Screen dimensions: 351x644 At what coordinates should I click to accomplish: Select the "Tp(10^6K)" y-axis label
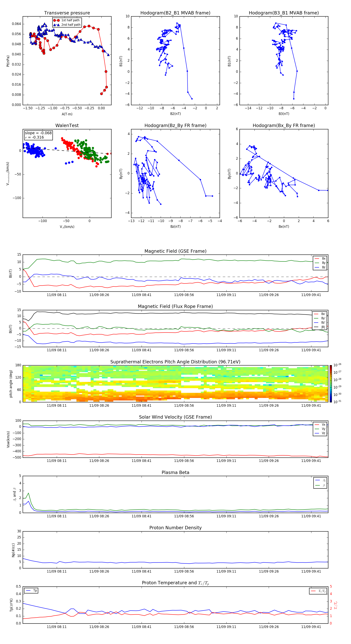[11, 605]
